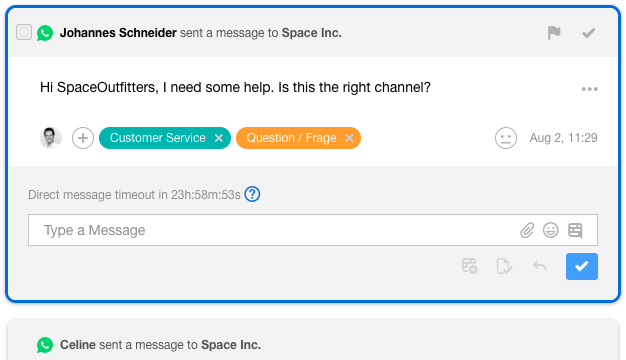Open the Customer Service tag
The height and width of the screenshot is (360, 626).
pyautogui.click(x=158, y=138)
